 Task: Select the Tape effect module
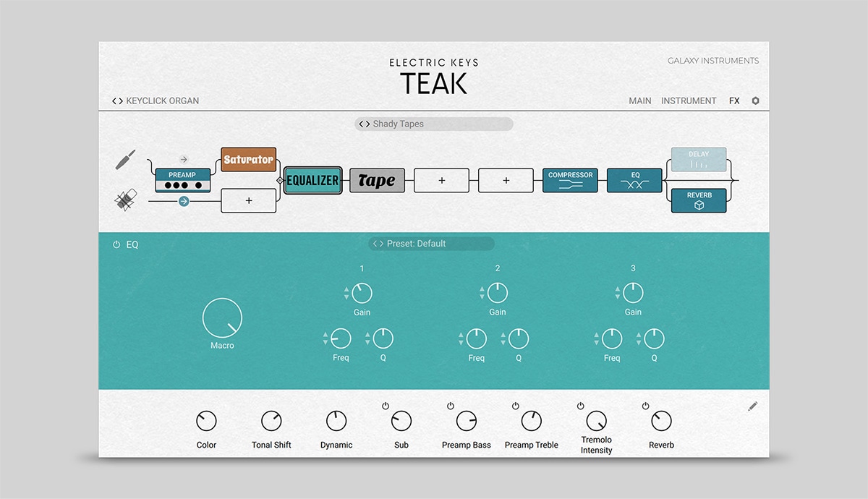tap(377, 181)
